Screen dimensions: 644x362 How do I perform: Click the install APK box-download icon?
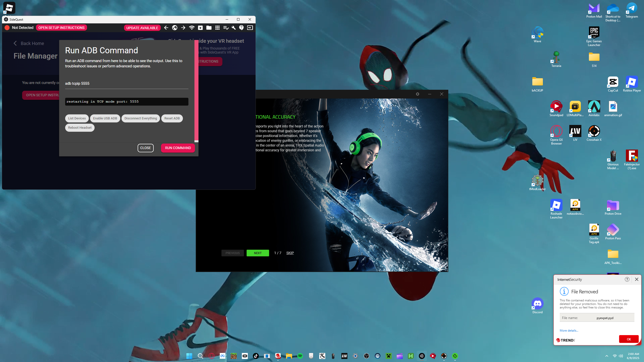(x=200, y=28)
